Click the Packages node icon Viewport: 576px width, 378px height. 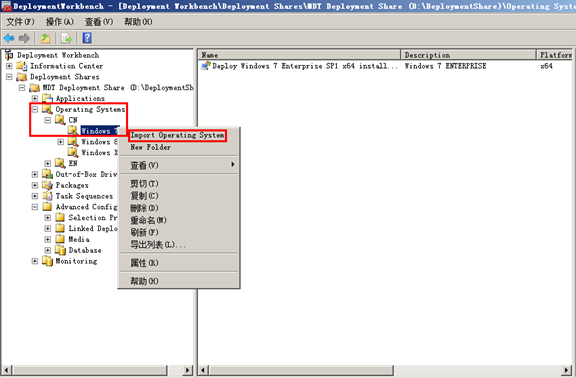tap(47, 185)
